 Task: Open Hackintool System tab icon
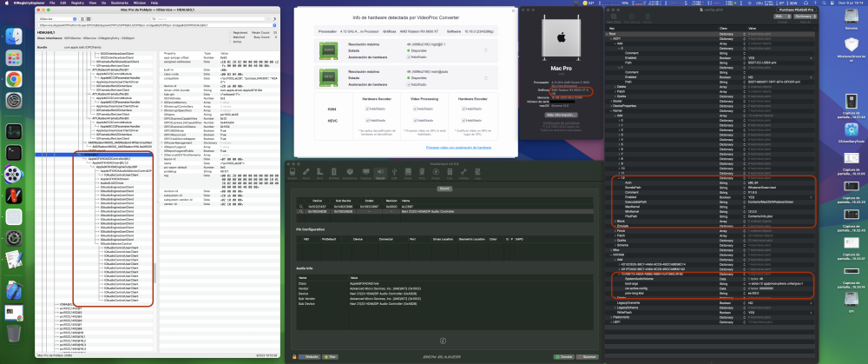[x=293, y=172]
